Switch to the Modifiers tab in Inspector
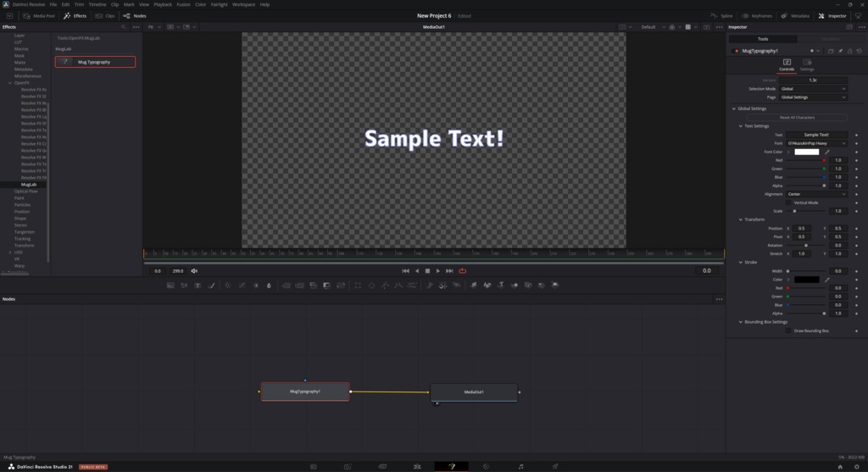 point(831,39)
